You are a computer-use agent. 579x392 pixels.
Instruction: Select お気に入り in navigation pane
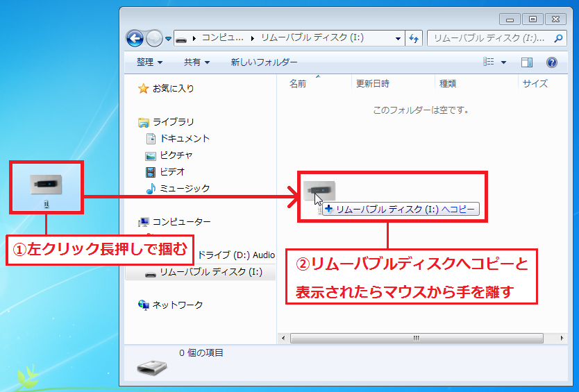173,89
